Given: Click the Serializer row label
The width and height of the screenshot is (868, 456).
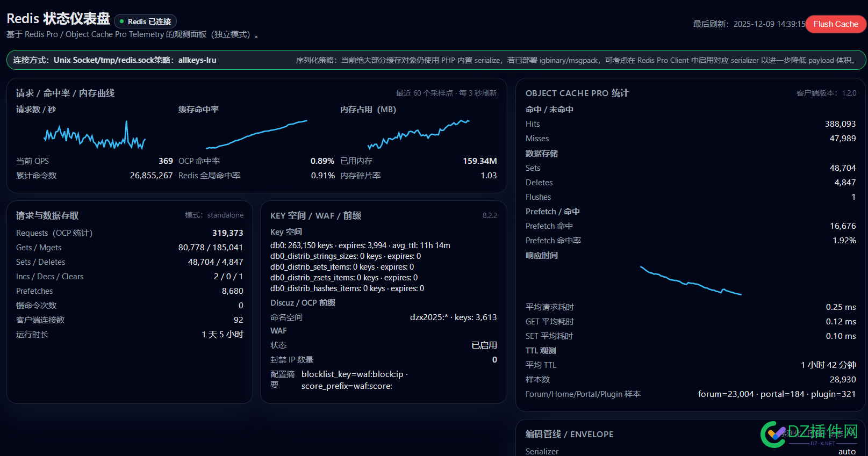Looking at the screenshot, I should pyautogui.click(x=542, y=451).
